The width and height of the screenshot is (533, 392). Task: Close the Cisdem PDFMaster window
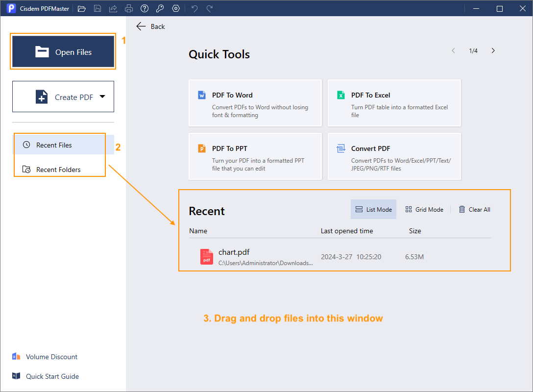coord(522,8)
